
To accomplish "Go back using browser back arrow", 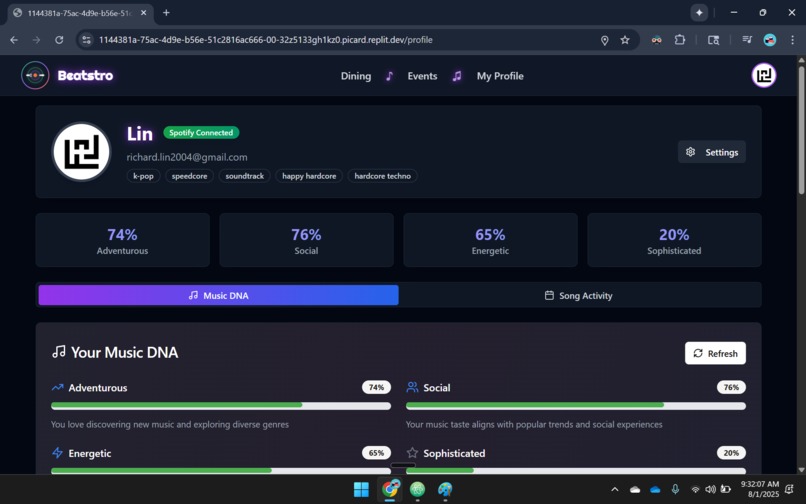I will (x=14, y=40).
